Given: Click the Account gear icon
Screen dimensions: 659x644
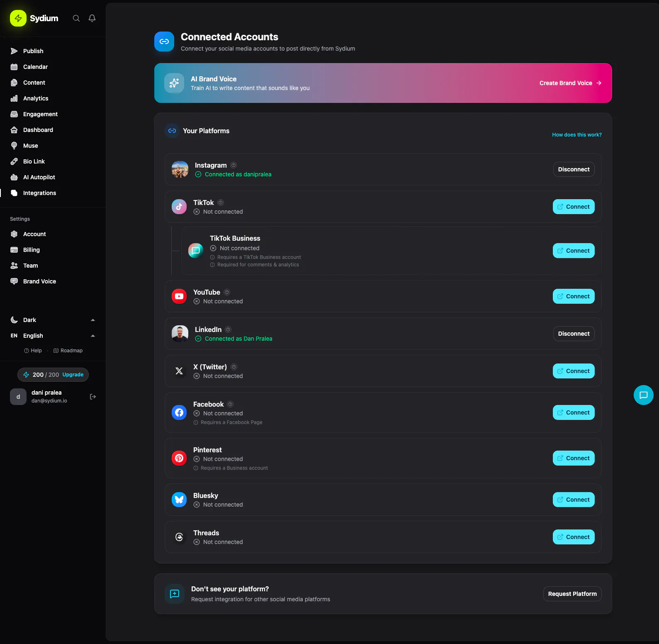Looking at the screenshot, I should tap(14, 234).
